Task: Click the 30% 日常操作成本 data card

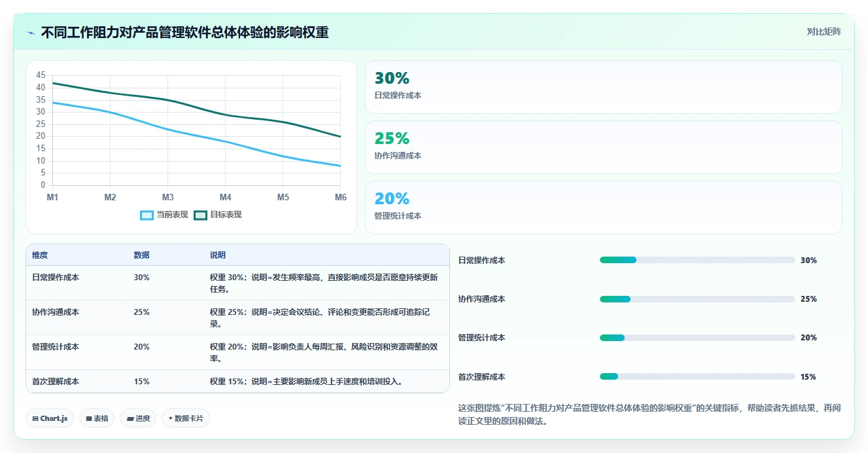Action: [x=603, y=87]
